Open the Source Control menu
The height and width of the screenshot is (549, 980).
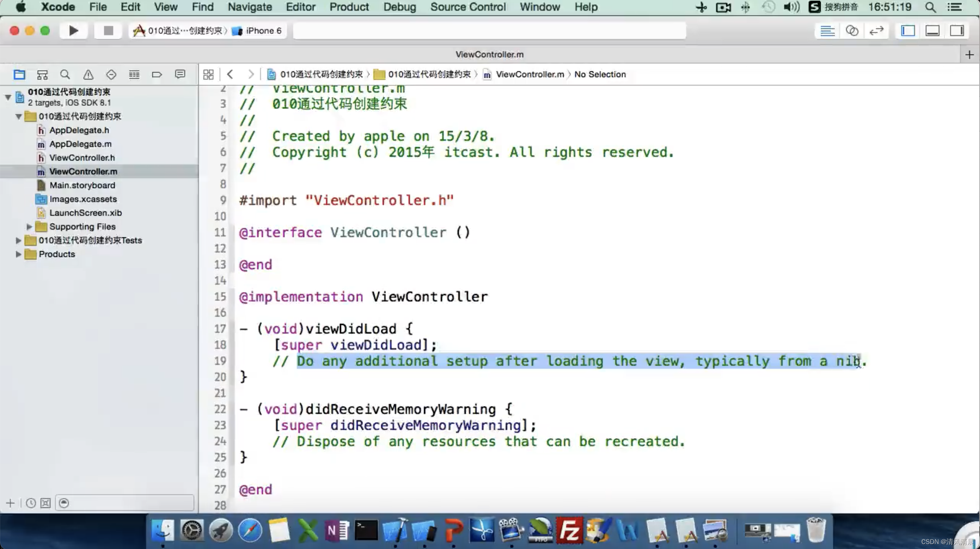click(x=468, y=7)
